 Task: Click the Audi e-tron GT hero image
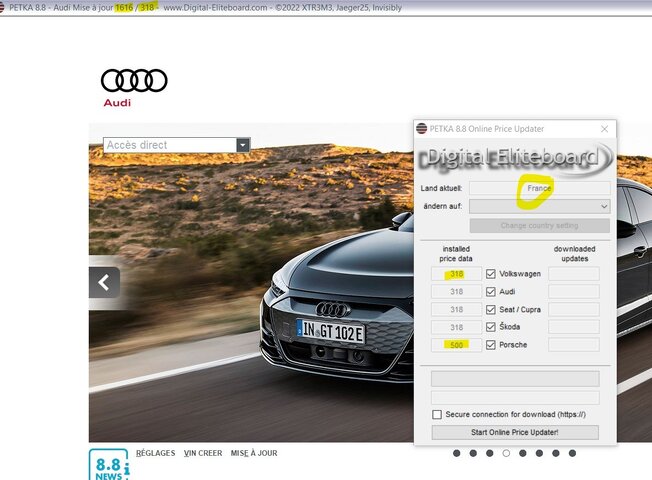coord(251,282)
